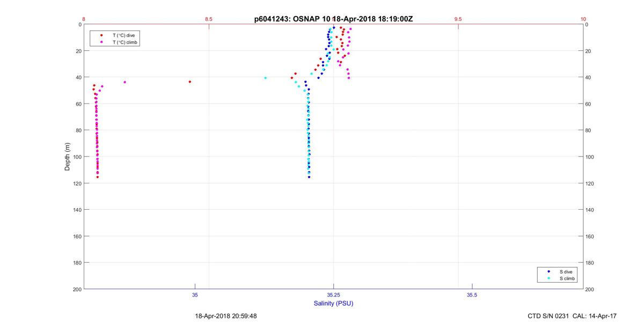This screenshot has height=325, width=644.
Task: Click the isolated magenta climb point near 44 m
Action: tap(125, 82)
